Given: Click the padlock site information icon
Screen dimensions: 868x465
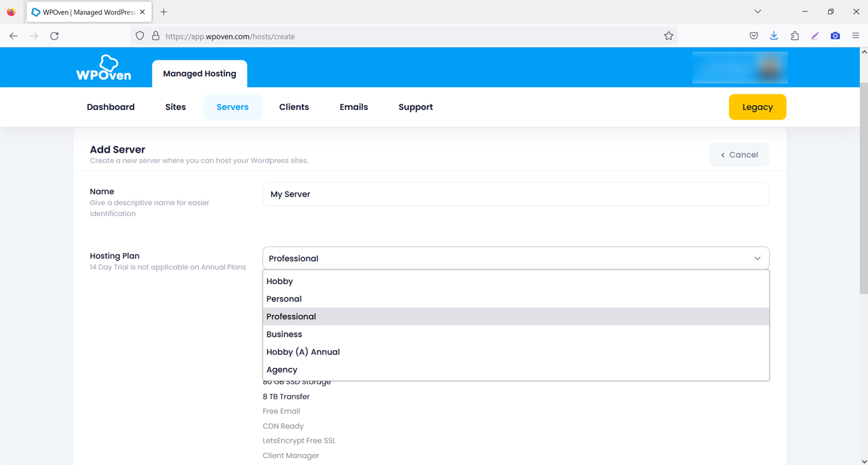Looking at the screenshot, I should [155, 36].
